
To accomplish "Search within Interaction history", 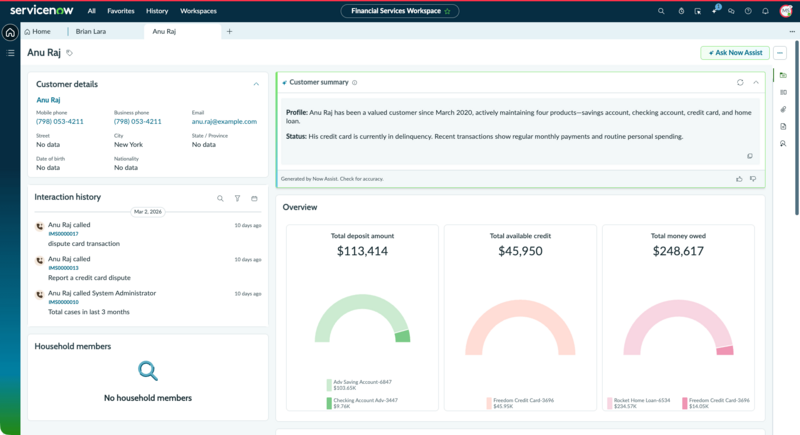I will tap(220, 198).
